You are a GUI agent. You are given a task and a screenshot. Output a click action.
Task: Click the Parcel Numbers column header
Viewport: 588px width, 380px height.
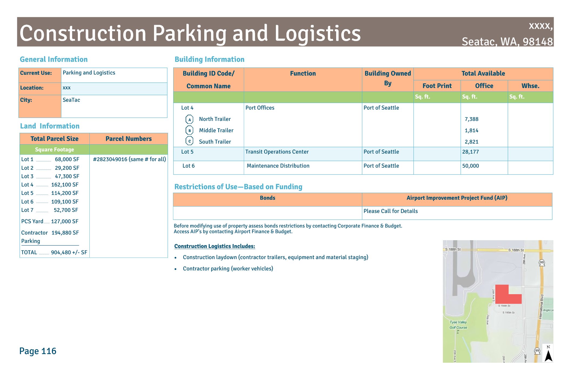(x=128, y=139)
